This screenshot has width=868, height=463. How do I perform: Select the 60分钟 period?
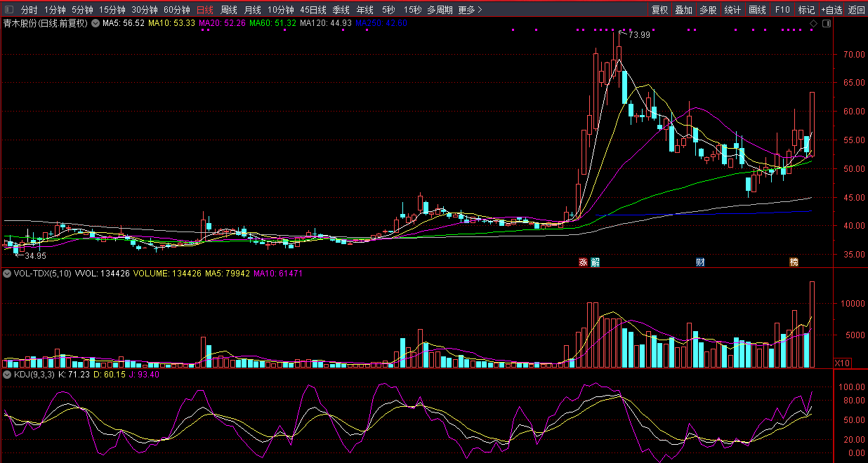pyautogui.click(x=177, y=10)
